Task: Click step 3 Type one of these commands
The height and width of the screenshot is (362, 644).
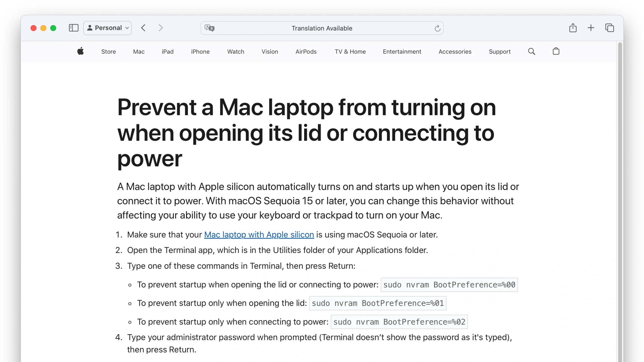Action: click(x=241, y=266)
